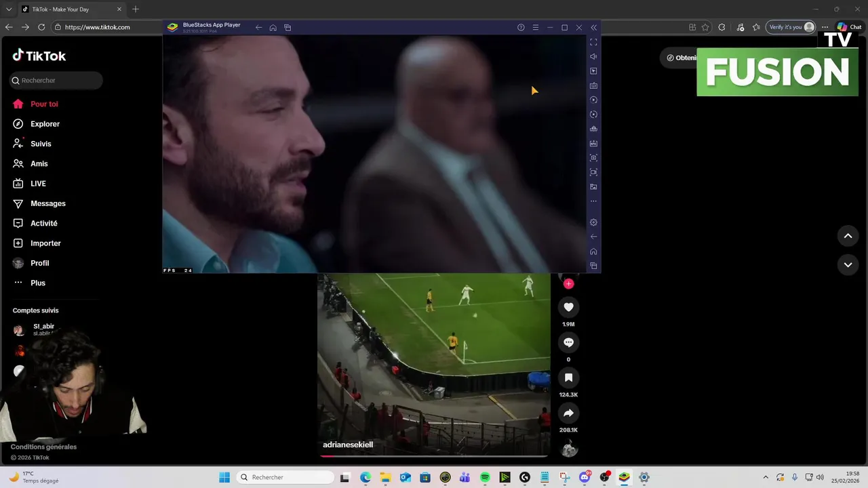Click BlueStacks title bar back arrow

coord(258,28)
